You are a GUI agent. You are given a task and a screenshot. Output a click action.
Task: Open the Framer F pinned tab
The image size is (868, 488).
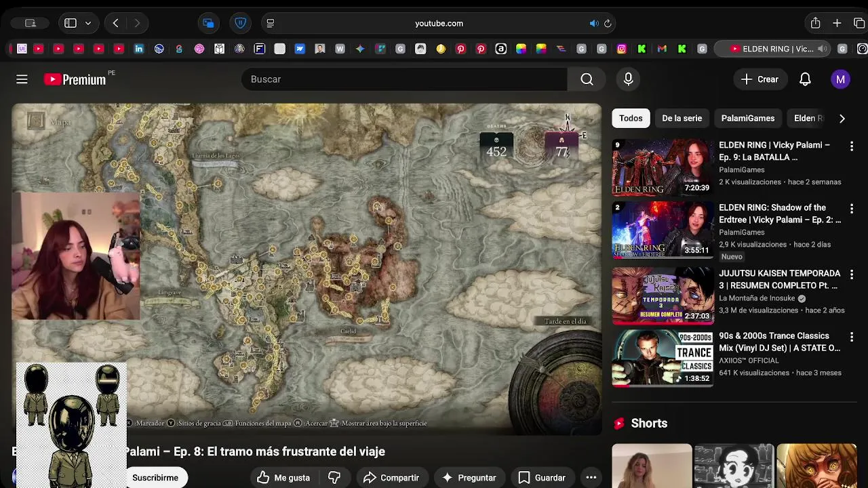pyautogui.click(x=260, y=49)
